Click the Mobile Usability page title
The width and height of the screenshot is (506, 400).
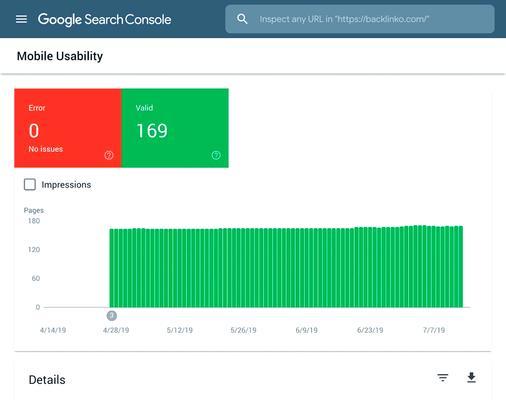coord(60,56)
